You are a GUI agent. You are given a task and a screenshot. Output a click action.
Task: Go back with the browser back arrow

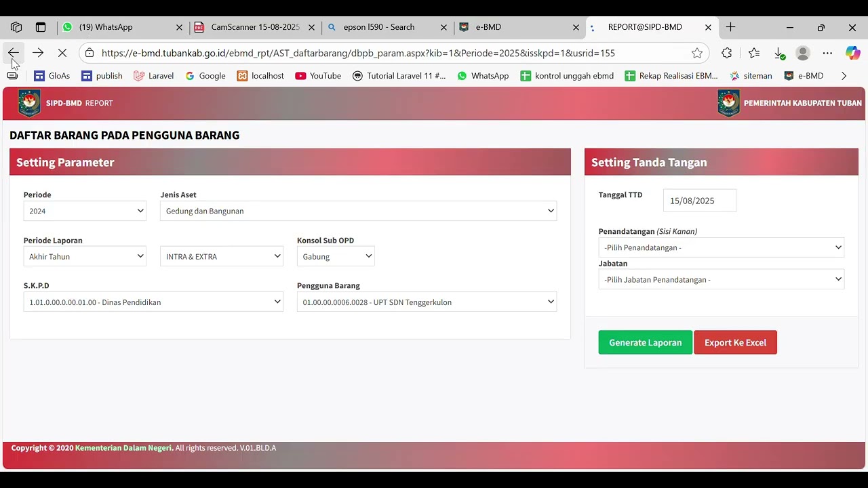(x=14, y=53)
